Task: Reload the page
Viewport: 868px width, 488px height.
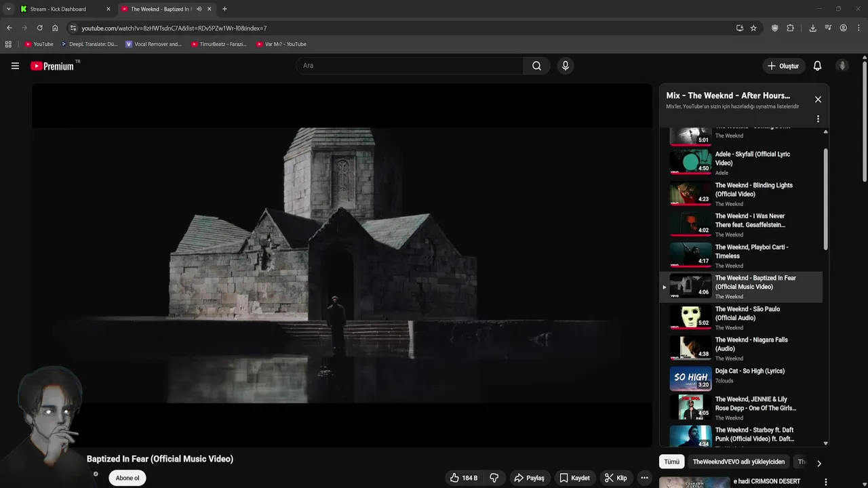Action: pos(39,28)
